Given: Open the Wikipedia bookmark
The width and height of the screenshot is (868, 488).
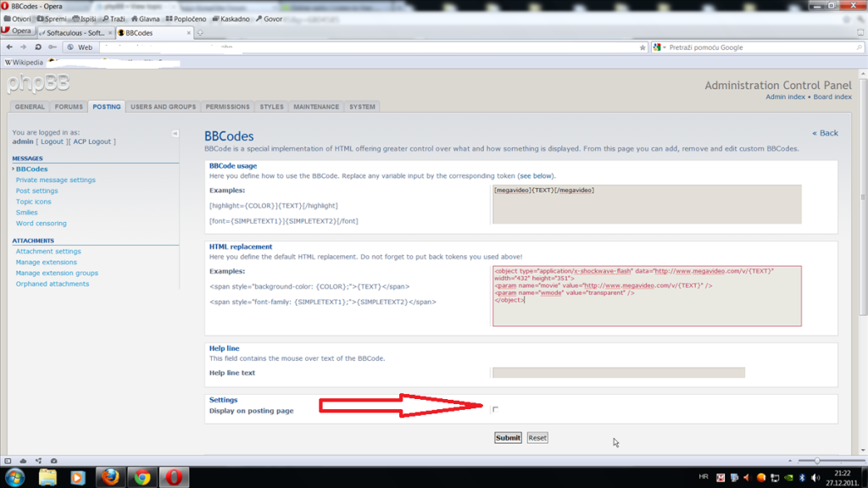Looking at the screenshot, I should click(24, 62).
